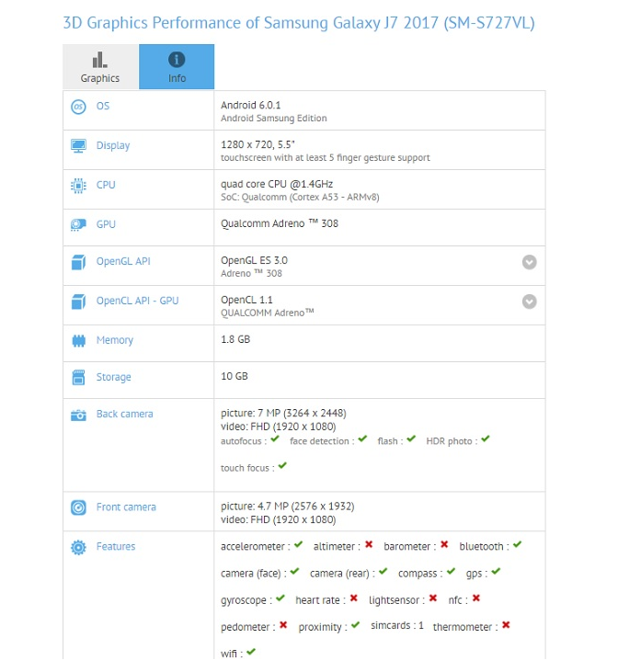Click the Memory label
The width and height of the screenshot is (618, 672).
pyautogui.click(x=115, y=340)
